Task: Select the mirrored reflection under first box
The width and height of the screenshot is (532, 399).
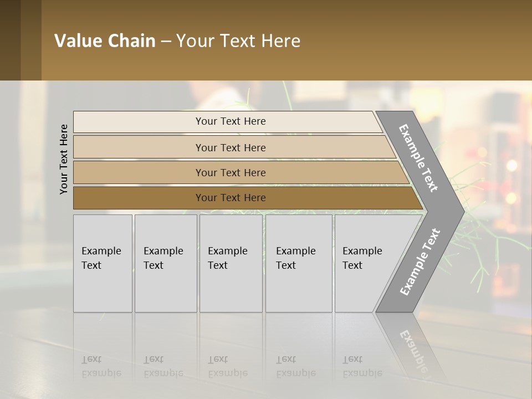Action: pos(101,366)
